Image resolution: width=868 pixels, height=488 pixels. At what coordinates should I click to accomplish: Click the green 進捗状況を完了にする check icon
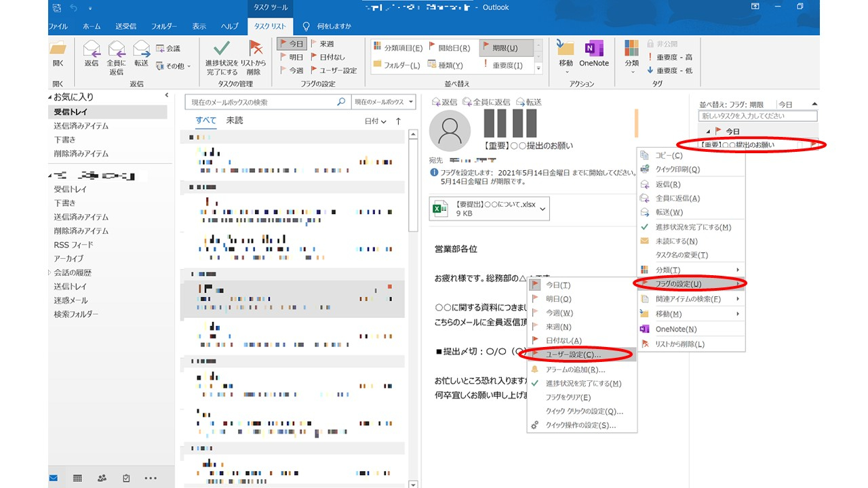click(x=220, y=49)
